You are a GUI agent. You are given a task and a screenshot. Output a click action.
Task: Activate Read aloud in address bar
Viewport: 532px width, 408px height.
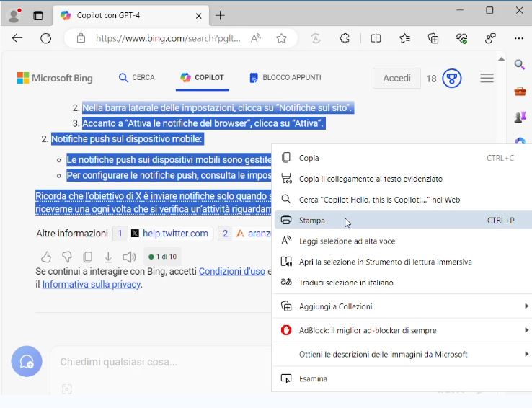(256, 38)
